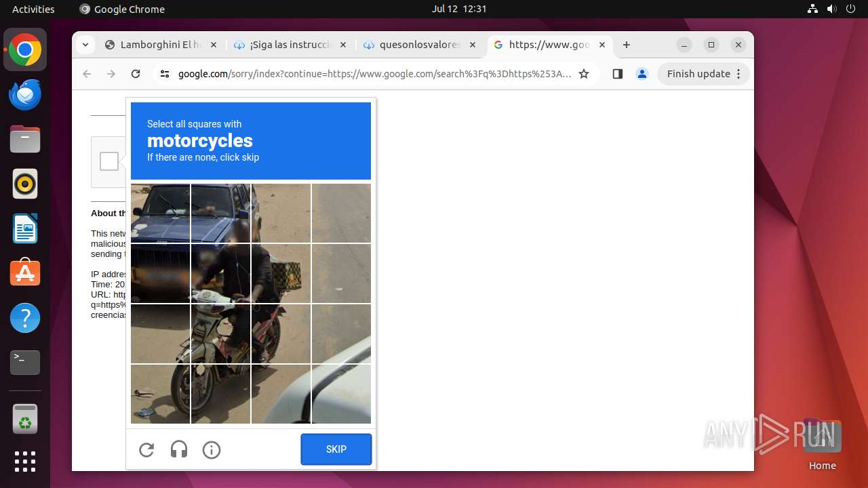Open the tab search dropdown
The image size is (868, 488).
(x=85, y=45)
